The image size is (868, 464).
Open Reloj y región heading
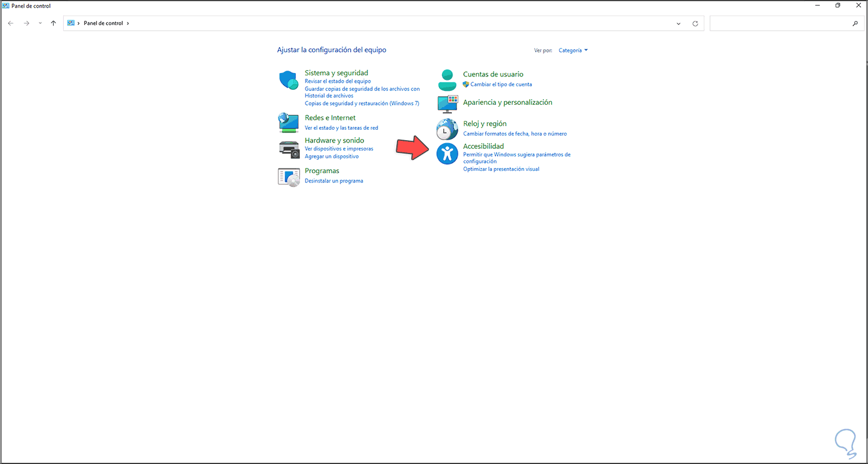click(484, 123)
